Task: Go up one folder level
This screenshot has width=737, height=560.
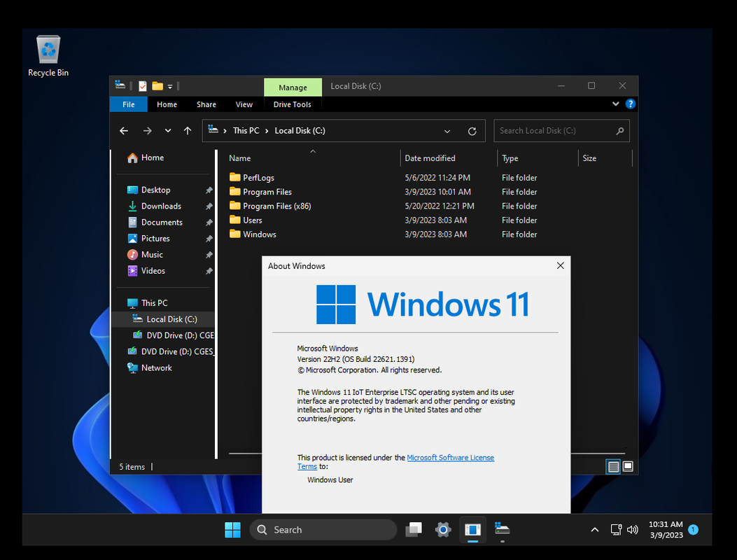Action: [188, 131]
